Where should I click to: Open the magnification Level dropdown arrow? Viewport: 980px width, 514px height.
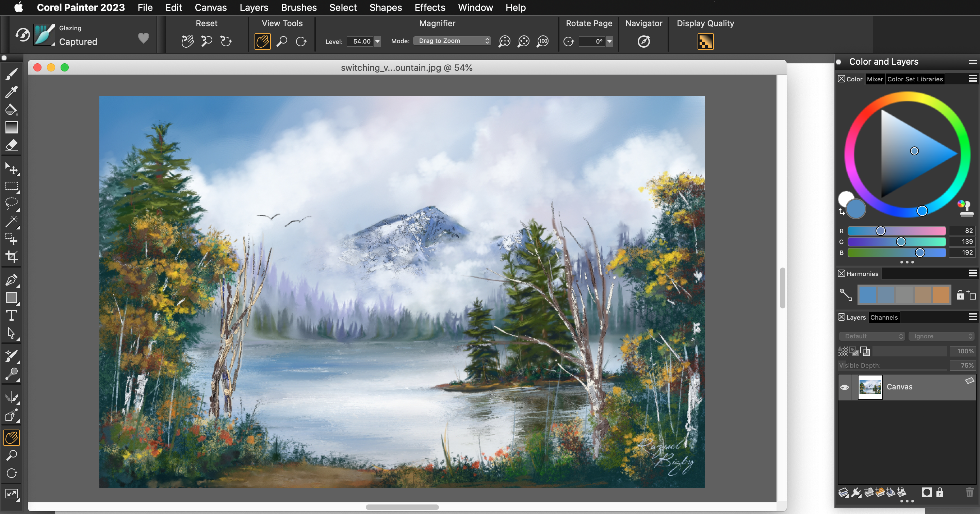[377, 41]
